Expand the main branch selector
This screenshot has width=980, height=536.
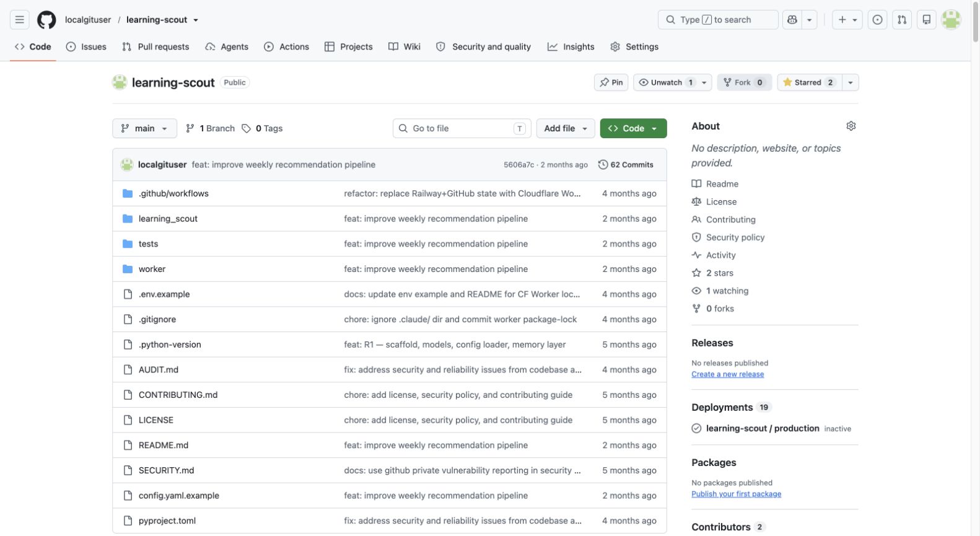[144, 128]
